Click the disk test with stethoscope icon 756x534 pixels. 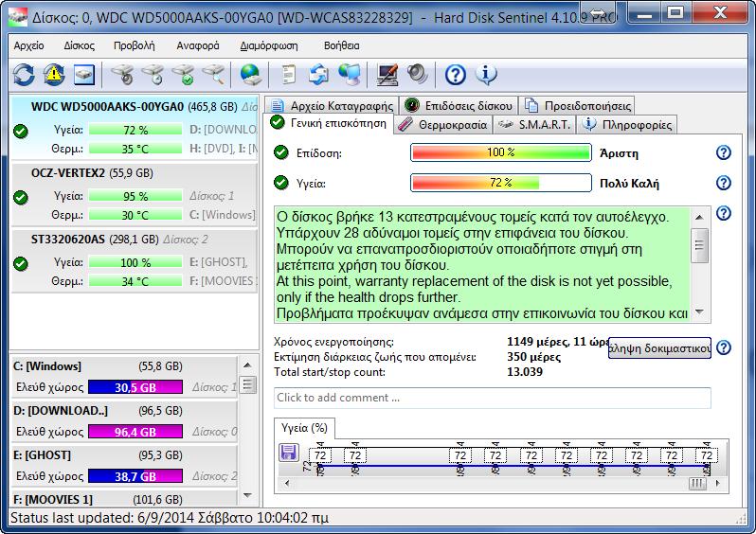coord(122,75)
